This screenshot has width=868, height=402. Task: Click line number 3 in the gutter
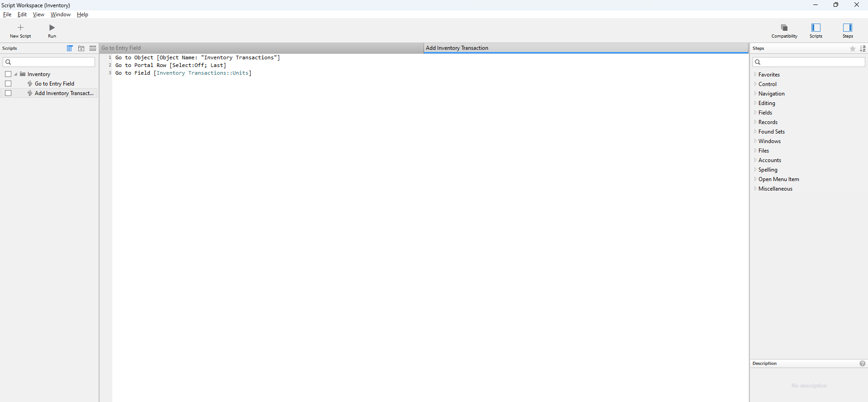tap(110, 73)
